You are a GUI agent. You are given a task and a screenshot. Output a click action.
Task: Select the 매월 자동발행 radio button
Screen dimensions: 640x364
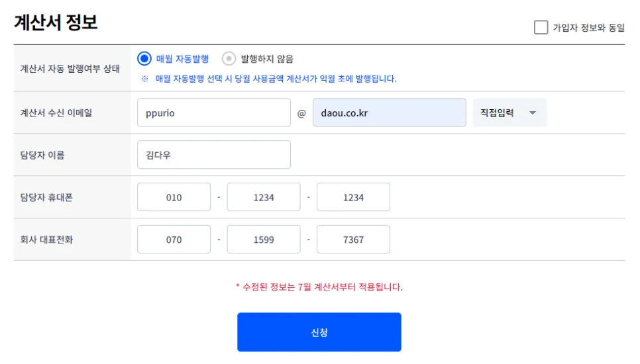[144, 59]
